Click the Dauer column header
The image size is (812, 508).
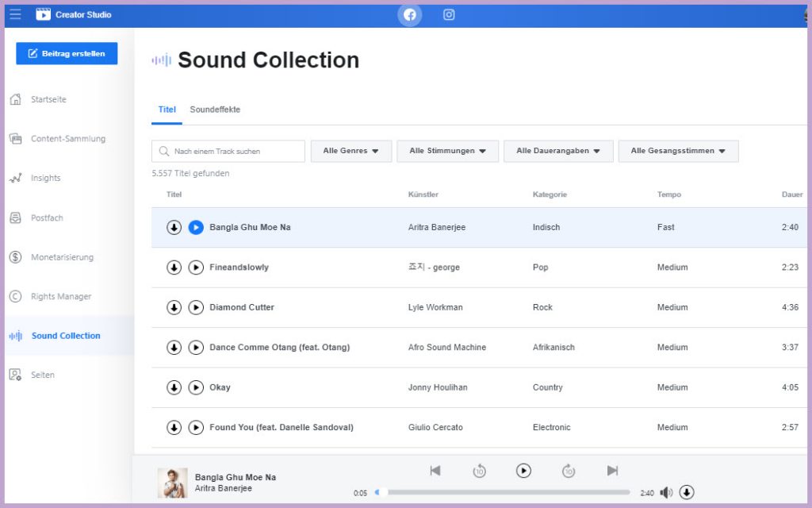pyautogui.click(x=792, y=194)
